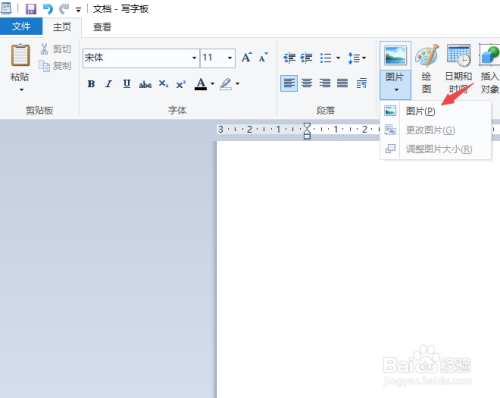Choose 调整图片大小(R) menu entry
This screenshot has width=500, height=398.
coord(436,149)
